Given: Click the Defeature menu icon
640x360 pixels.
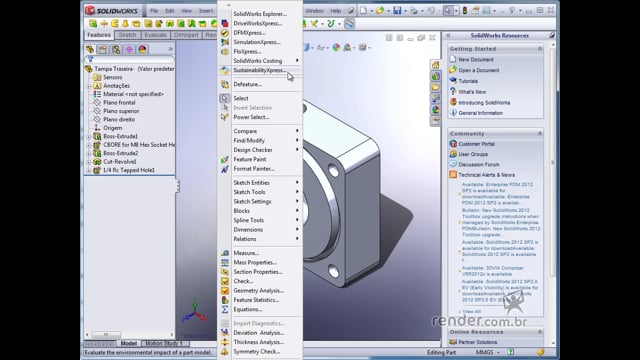Looking at the screenshot, I should pyautogui.click(x=225, y=84).
